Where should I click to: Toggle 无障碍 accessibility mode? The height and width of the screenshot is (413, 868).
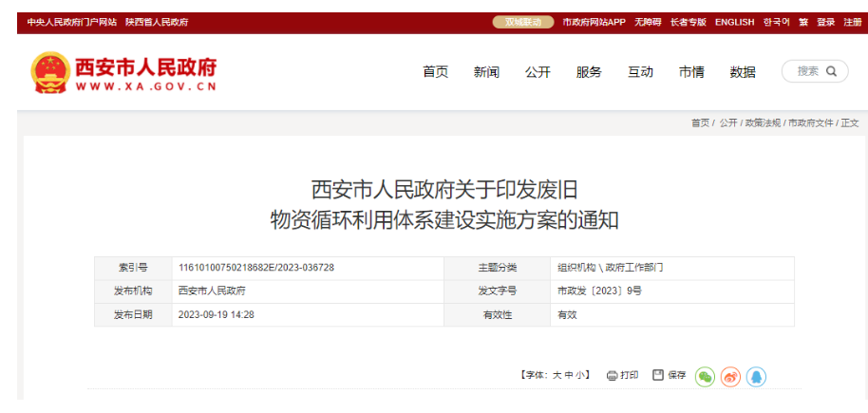click(648, 22)
